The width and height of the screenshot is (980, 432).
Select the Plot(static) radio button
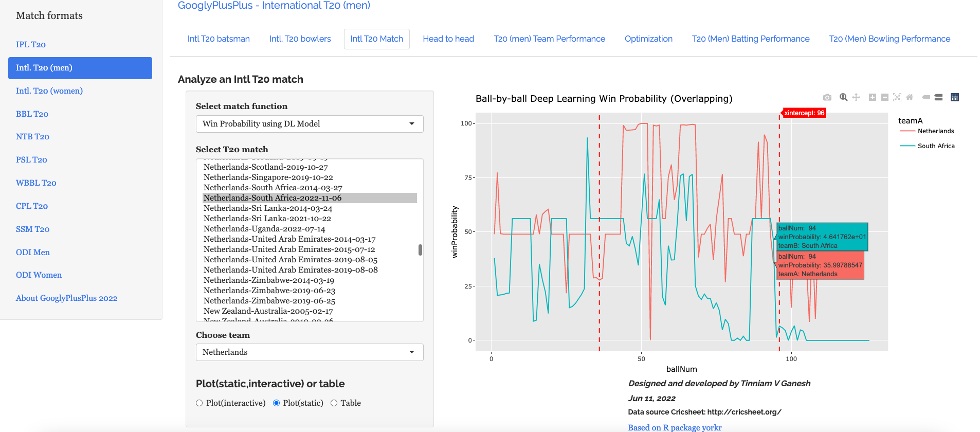tap(277, 403)
